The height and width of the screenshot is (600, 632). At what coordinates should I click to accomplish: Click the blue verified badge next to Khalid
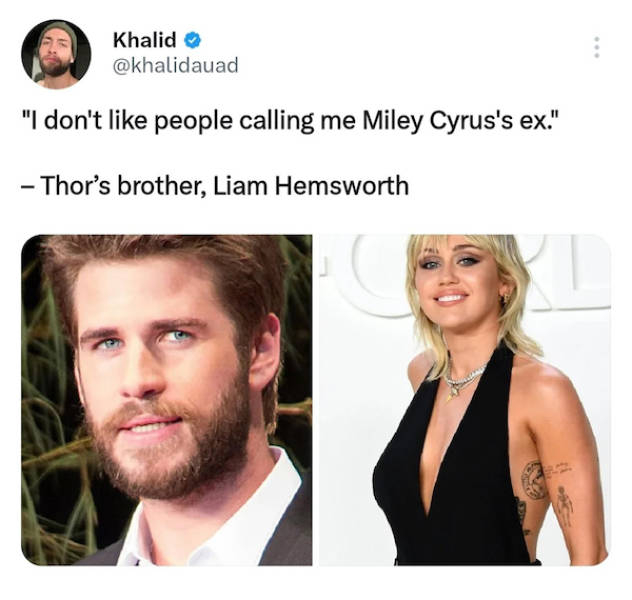[x=193, y=40]
